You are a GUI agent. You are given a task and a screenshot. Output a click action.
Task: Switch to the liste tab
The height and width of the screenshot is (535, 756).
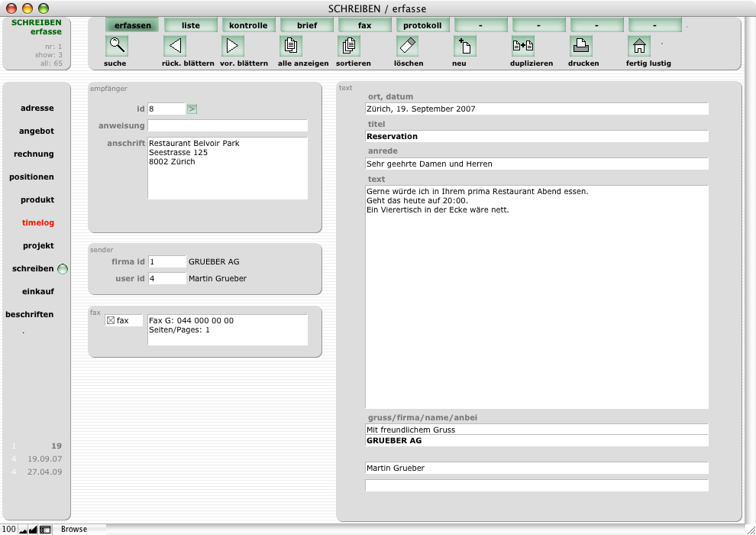(191, 25)
